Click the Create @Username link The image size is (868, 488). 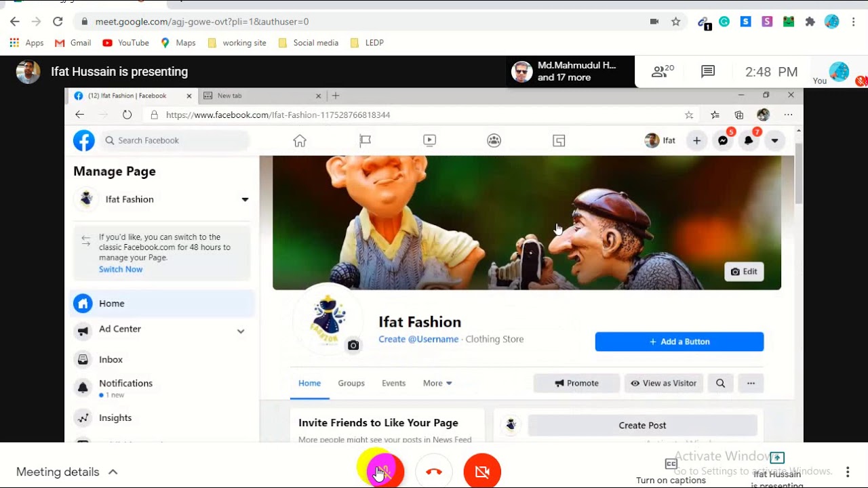pyautogui.click(x=418, y=339)
